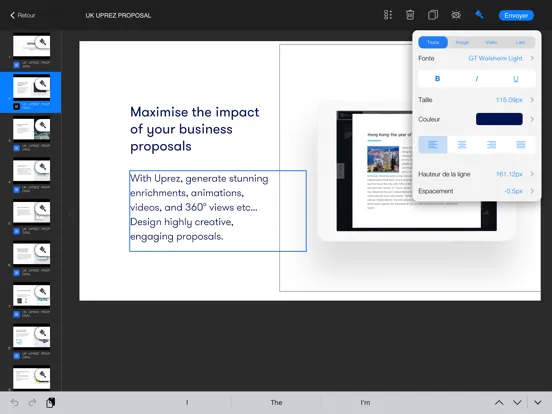Toggle the format brush icon in the top bar
The image size is (552, 414).
coord(479,15)
